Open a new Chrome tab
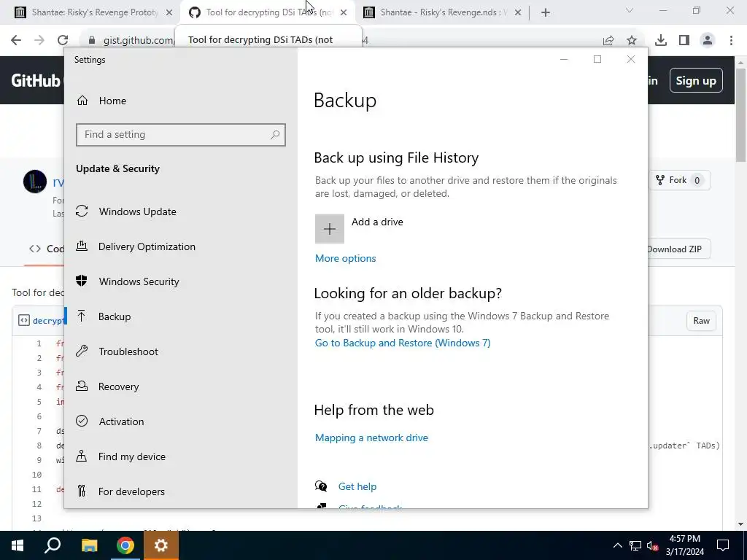Viewport: 747px width, 560px height. pyautogui.click(x=546, y=13)
